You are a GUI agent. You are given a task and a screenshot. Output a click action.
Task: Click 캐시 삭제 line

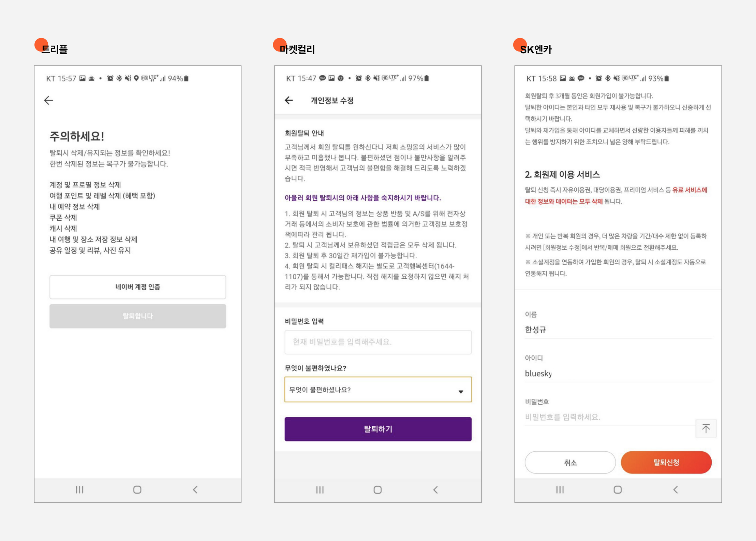63,229
